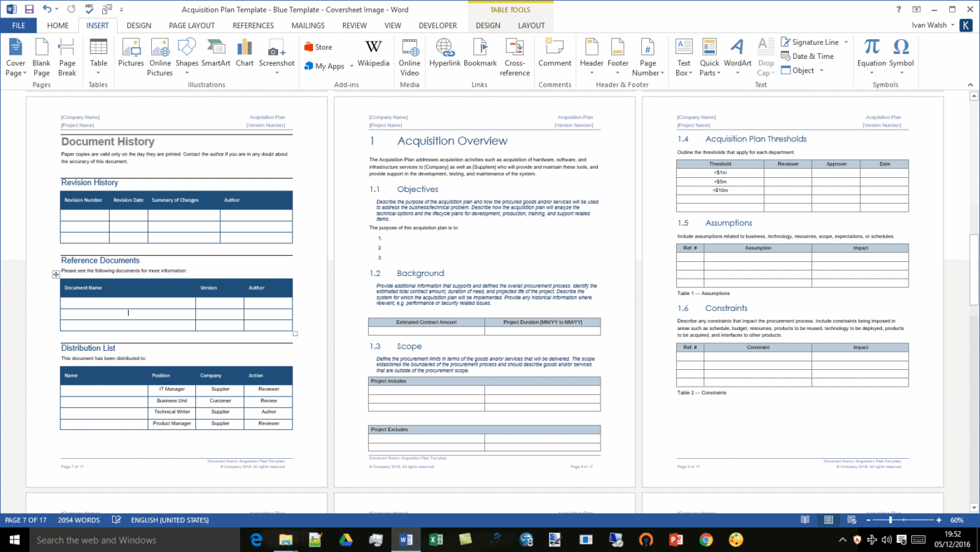Insert a Bookmark
Viewport: 980px width, 552px height.
tap(479, 56)
